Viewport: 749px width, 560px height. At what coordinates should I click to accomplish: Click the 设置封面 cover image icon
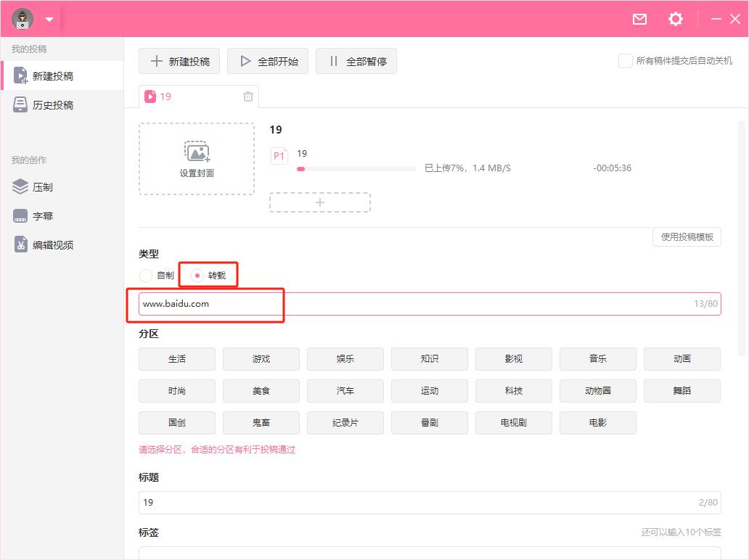[196, 152]
